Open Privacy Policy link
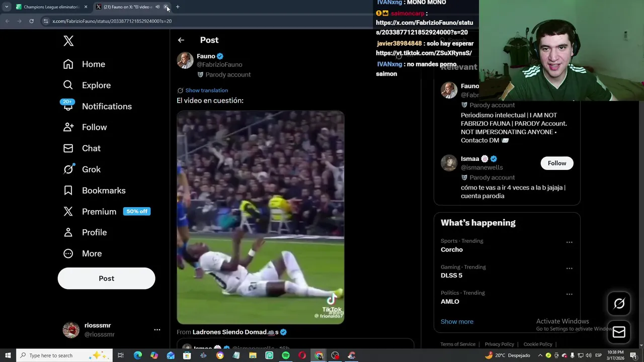Viewport: 644px width, 362px height. tap(500, 344)
